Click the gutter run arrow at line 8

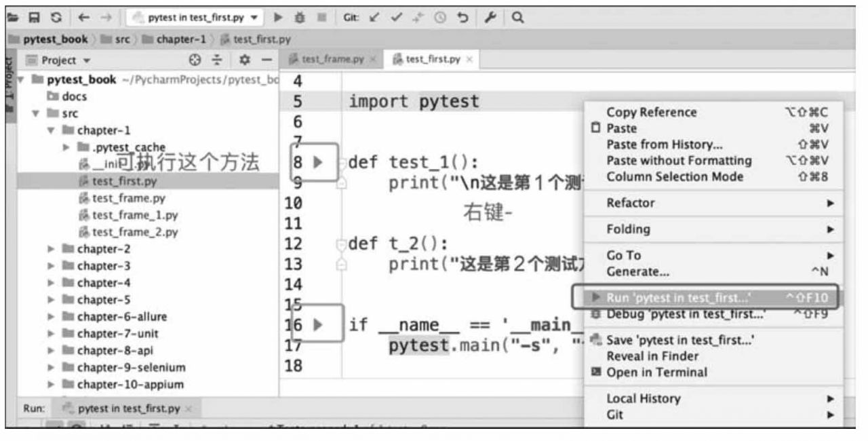coord(317,163)
